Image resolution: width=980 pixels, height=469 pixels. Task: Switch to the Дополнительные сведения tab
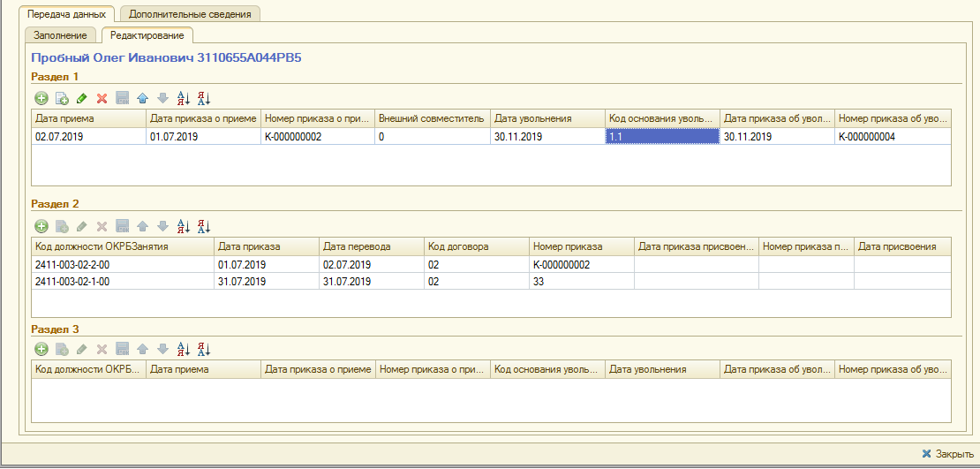coord(190,14)
